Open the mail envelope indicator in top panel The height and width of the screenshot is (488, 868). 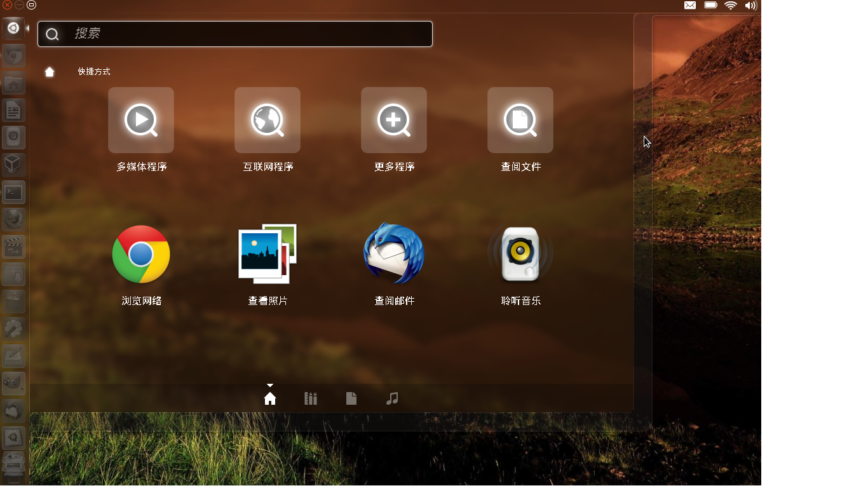tap(690, 5)
